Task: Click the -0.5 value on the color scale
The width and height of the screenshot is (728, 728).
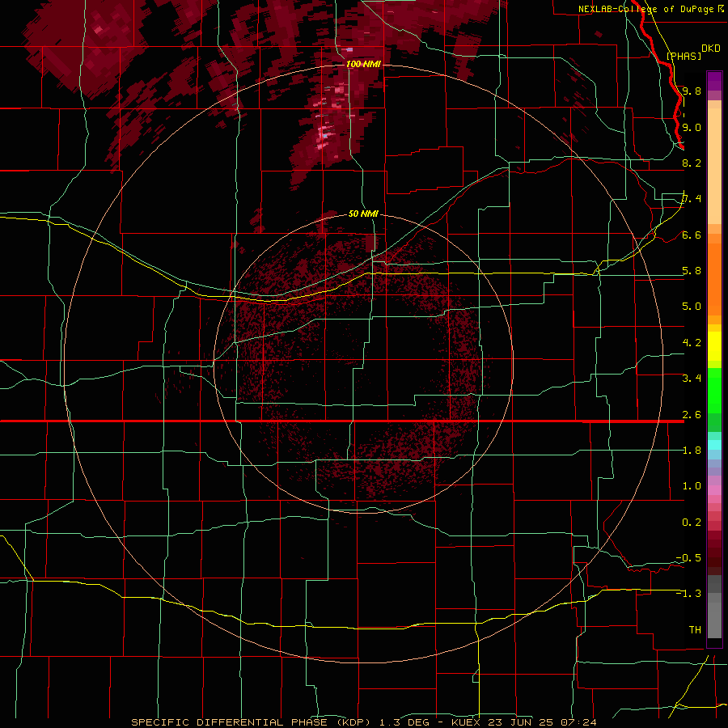Action: (x=688, y=558)
